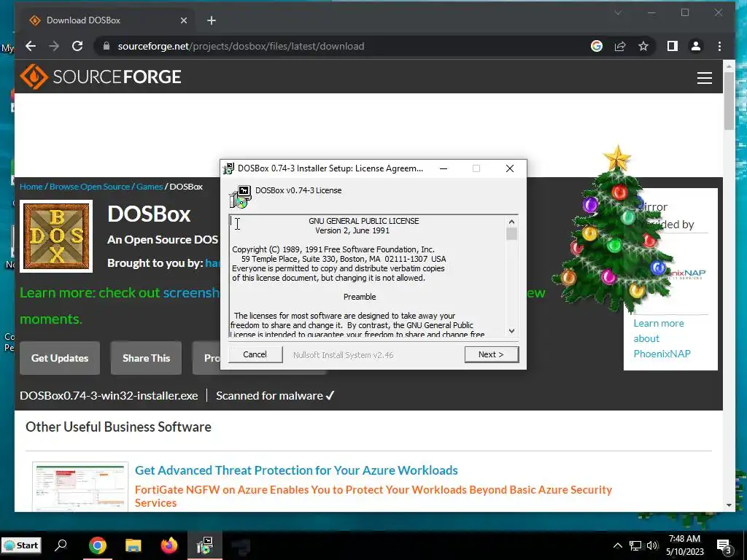
Task: Open File Explorer from taskbar
Action: 133,545
